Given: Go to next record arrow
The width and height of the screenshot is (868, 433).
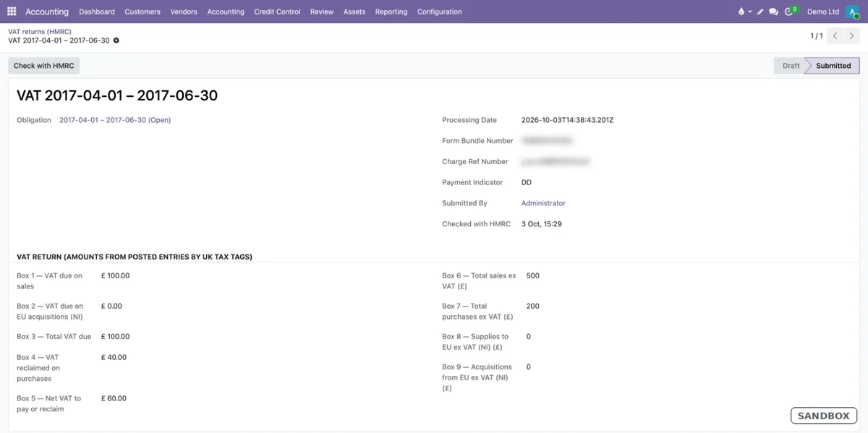Looking at the screenshot, I should pos(852,35).
